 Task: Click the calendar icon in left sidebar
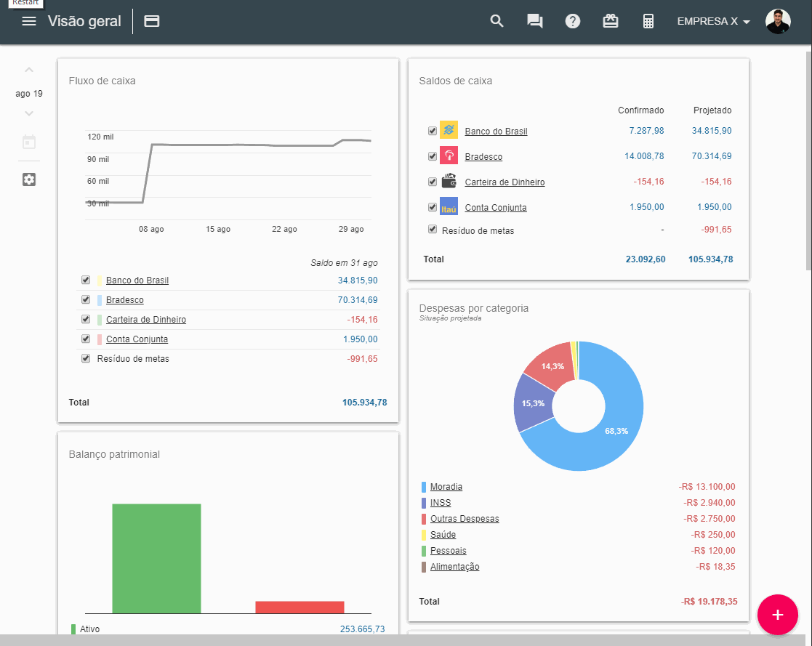point(29,142)
